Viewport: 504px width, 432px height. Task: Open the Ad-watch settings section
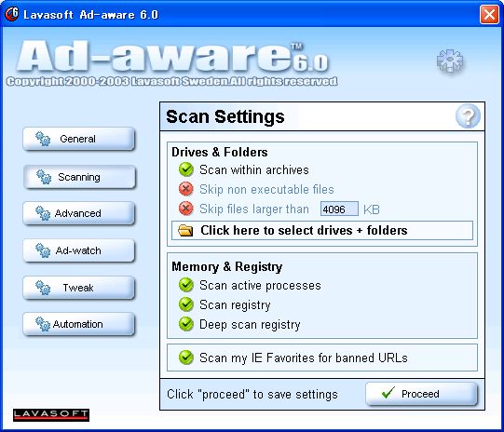click(79, 250)
